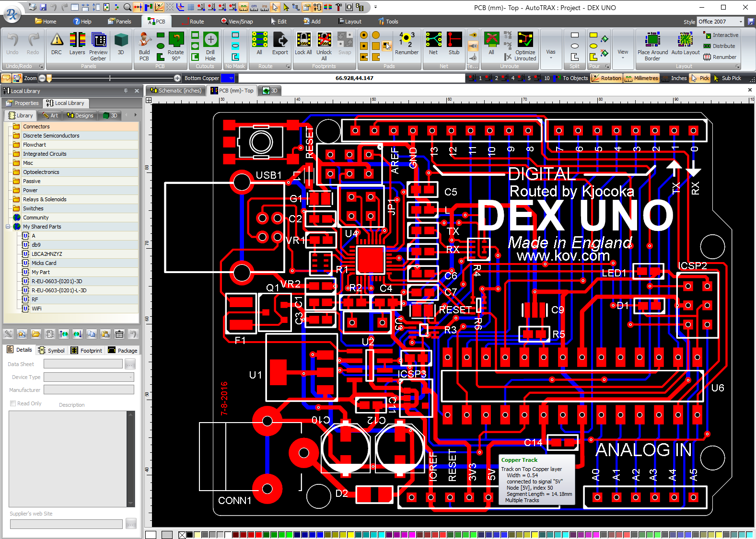Image resolution: width=756 pixels, height=539 pixels.
Task: Select the Stub tool
Action: pyautogui.click(x=454, y=44)
